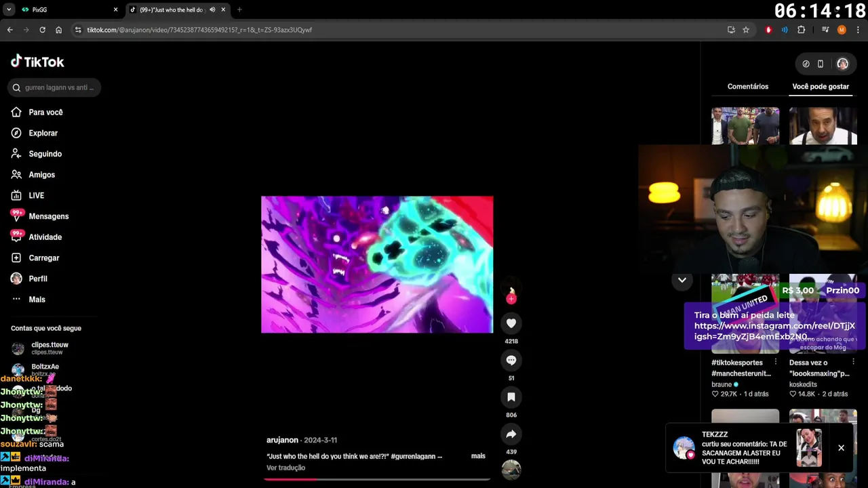Close the PixGG tab
Image resolution: width=868 pixels, height=488 pixels.
tap(115, 9)
